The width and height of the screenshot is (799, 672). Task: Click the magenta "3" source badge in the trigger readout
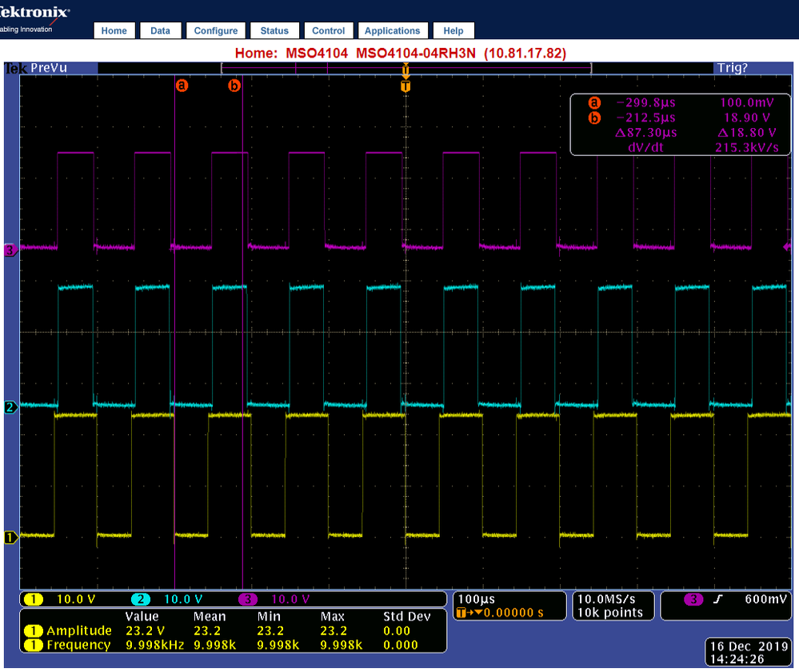click(693, 598)
